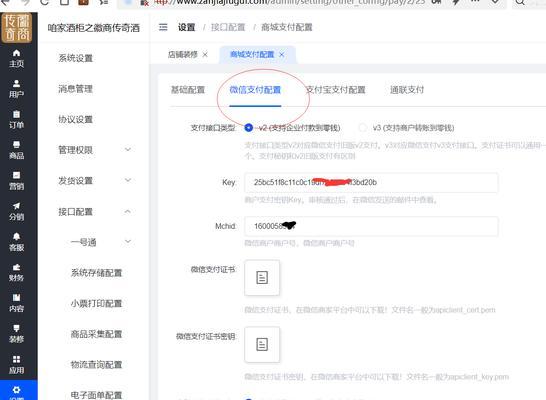The height and width of the screenshot is (400, 546).
Task: Open 消息管理 in the side menu
Action: [x=76, y=89]
